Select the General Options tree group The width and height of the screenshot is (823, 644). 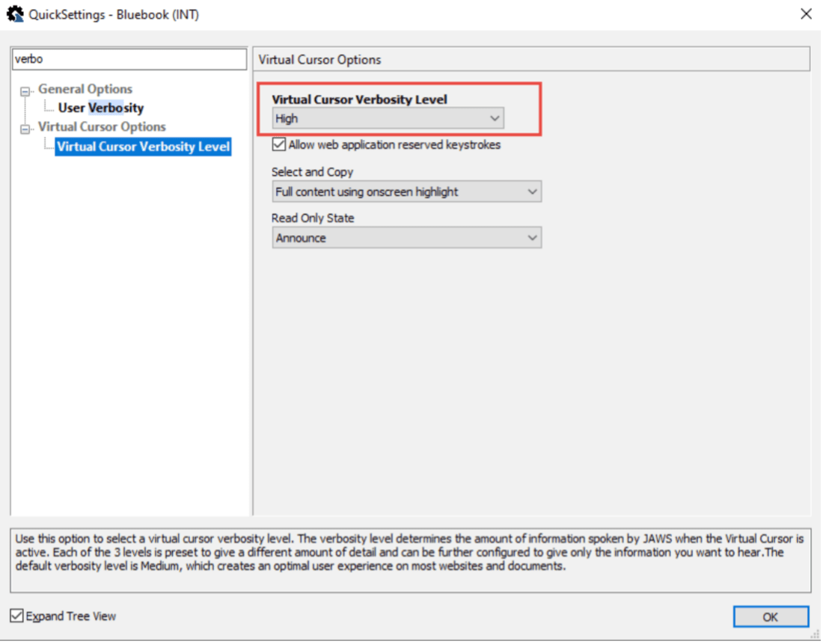coord(85,89)
